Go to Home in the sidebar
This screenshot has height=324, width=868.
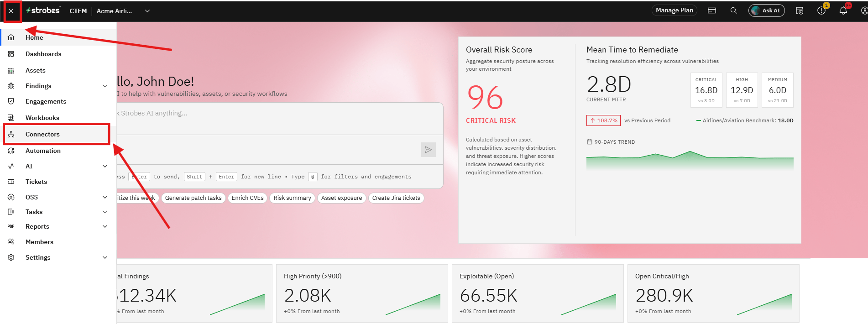click(58, 37)
